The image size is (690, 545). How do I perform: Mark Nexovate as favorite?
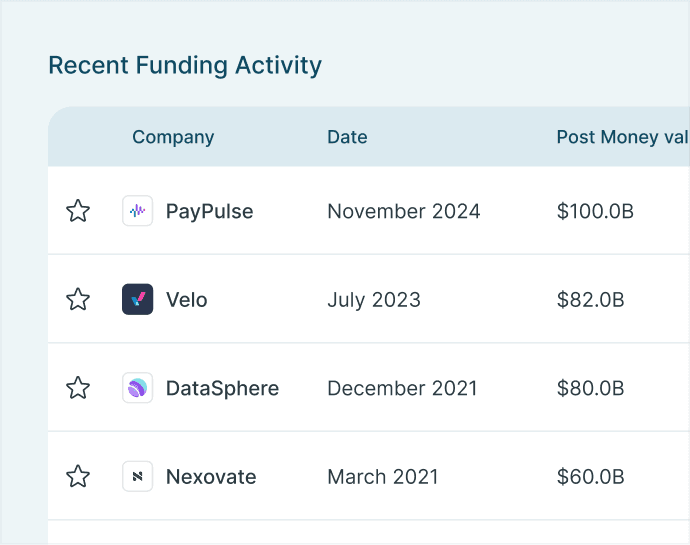click(x=78, y=476)
